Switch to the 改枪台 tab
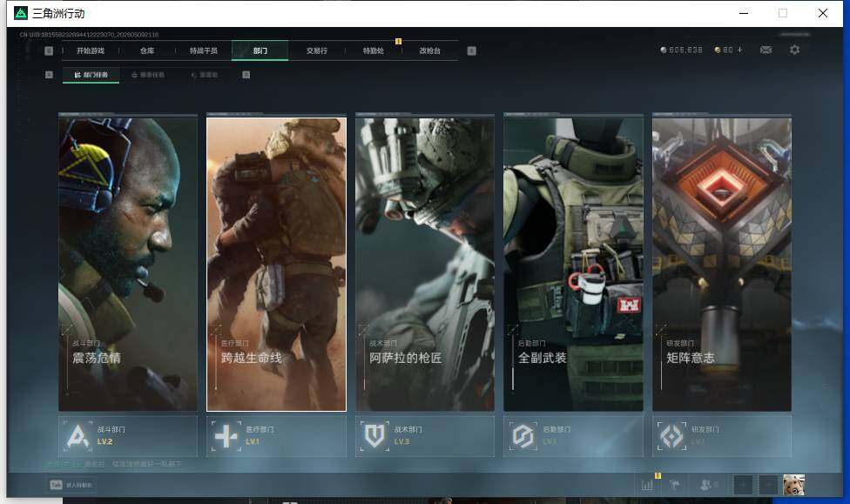The height and width of the screenshot is (504, 850). [429, 51]
